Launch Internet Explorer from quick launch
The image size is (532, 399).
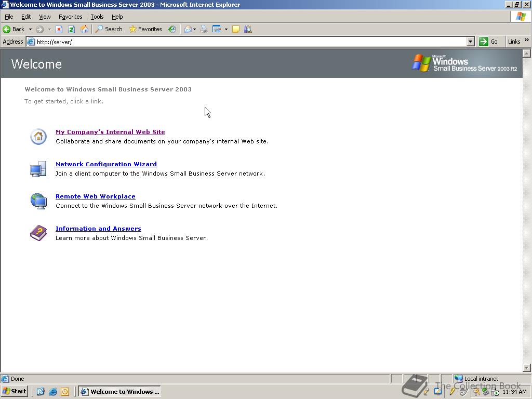[x=53, y=392]
